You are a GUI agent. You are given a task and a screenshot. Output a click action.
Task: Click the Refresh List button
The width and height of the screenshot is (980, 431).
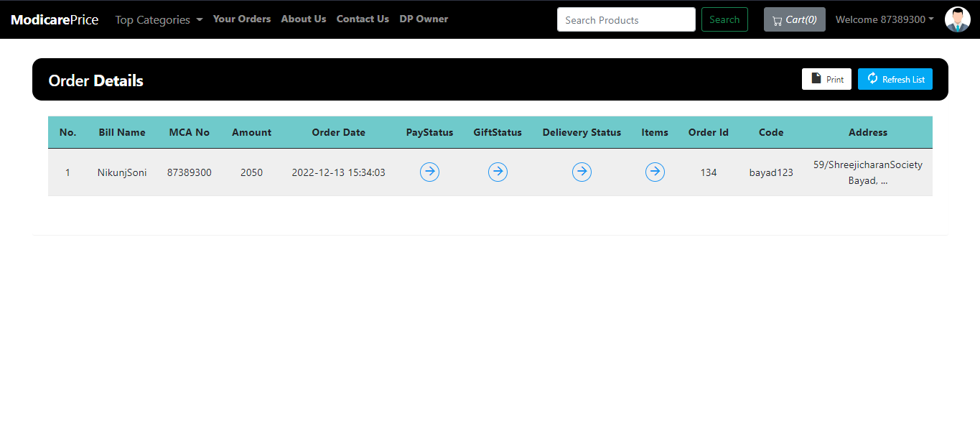895,79
